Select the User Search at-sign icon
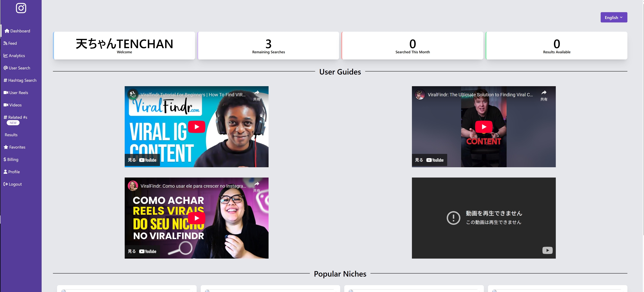The height and width of the screenshot is (292, 644). click(5, 68)
